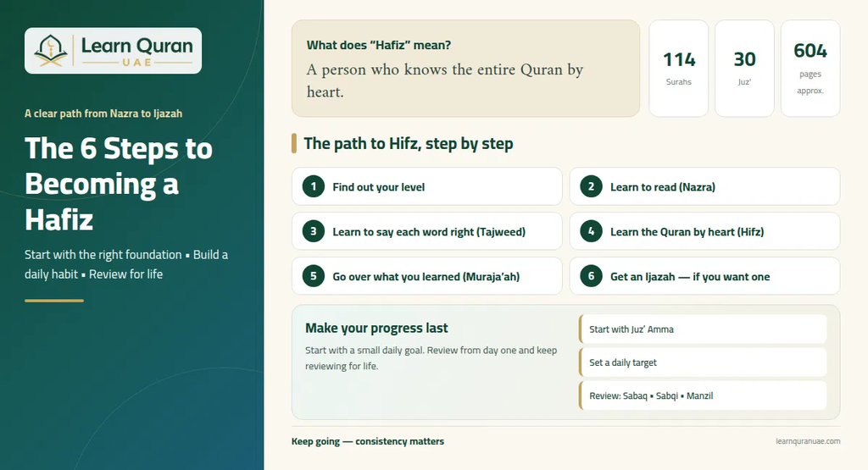Click the step 4 number circle

pos(591,232)
